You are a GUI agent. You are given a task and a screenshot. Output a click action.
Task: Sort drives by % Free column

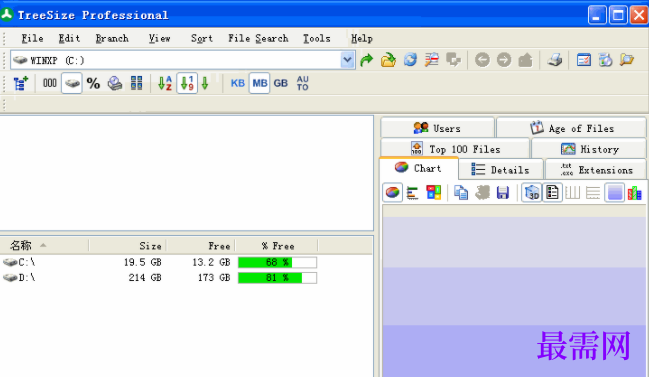pyautogui.click(x=277, y=246)
